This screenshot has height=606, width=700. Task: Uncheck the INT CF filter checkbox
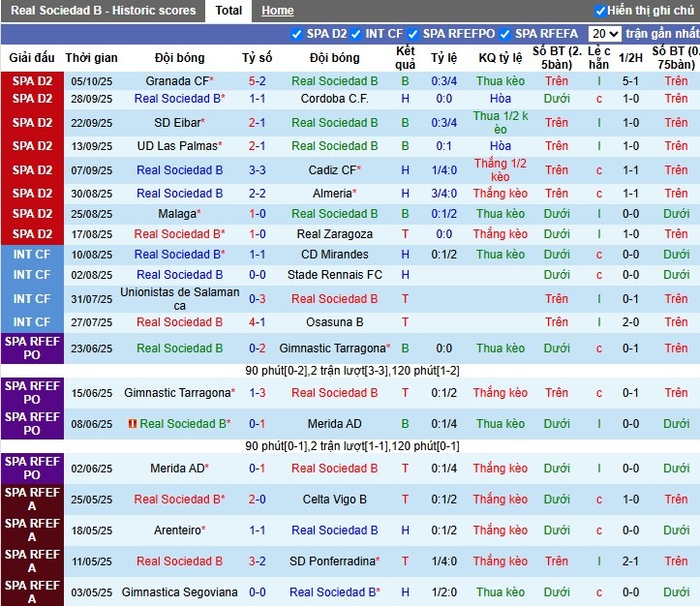click(356, 34)
